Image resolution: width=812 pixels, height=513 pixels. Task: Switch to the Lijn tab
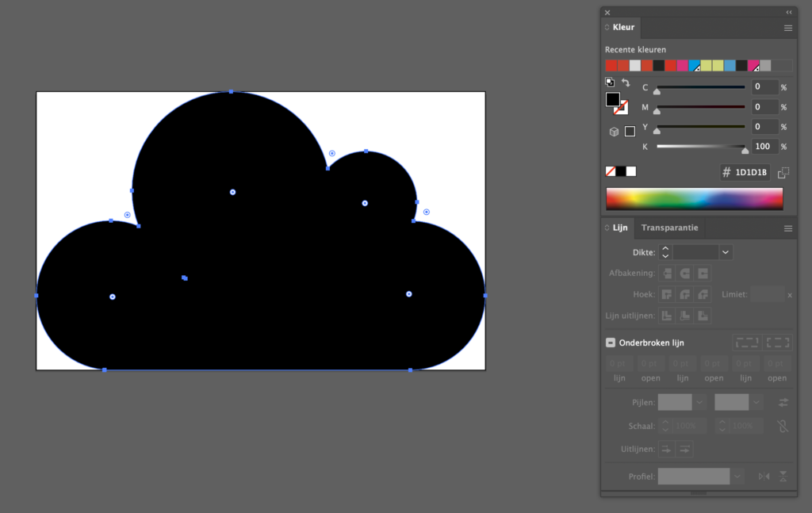coord(620,228)
